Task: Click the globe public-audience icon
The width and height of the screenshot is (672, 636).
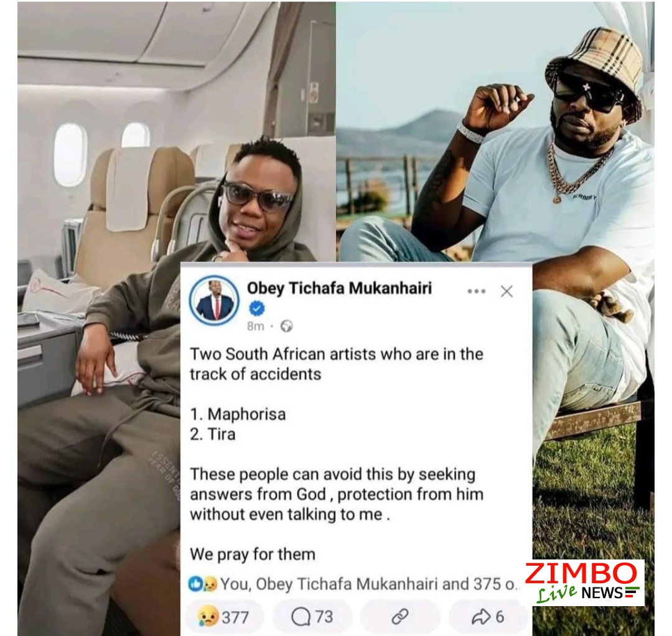Action: click(286, 327)
